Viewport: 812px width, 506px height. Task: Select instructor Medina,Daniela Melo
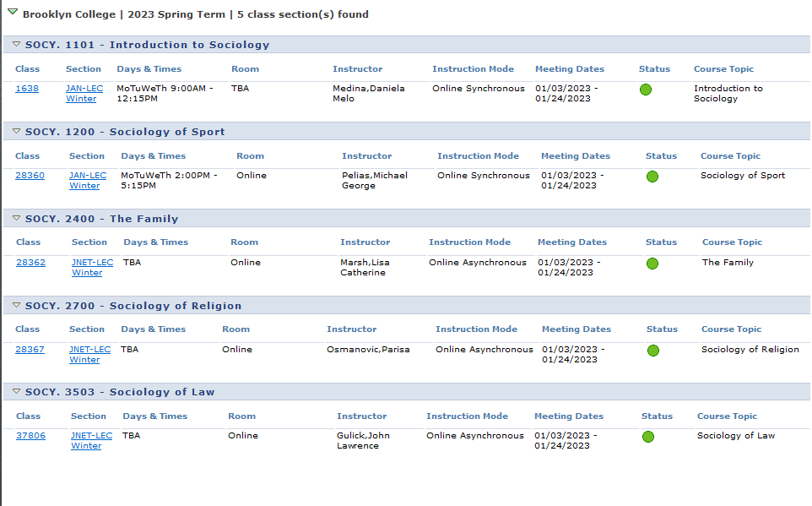pos(369,94)
